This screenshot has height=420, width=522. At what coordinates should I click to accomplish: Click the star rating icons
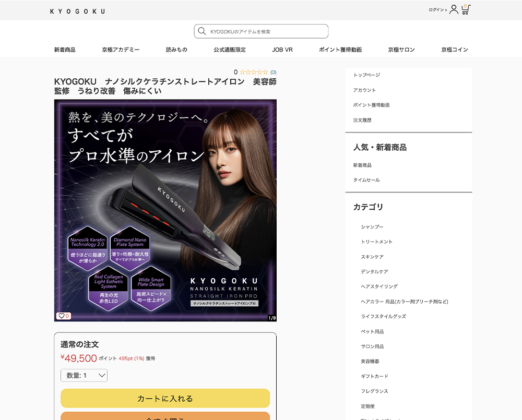coord(254,72)
